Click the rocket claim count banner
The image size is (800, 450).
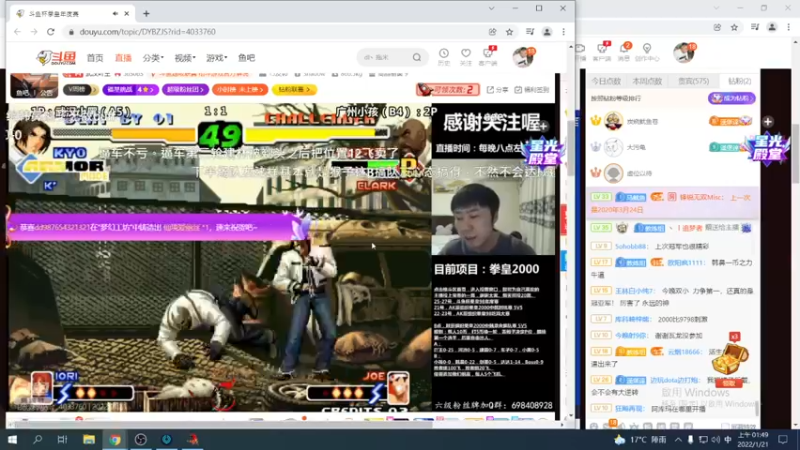pos(447,89)
